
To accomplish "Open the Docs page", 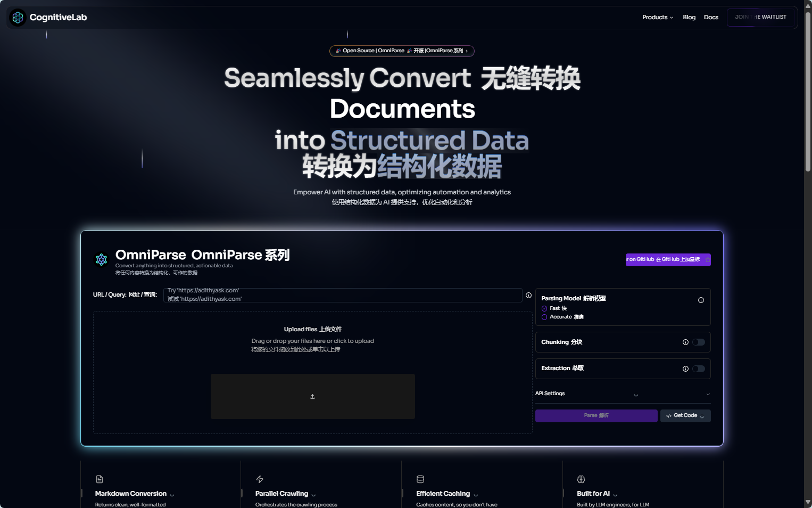I will (711, 18).
